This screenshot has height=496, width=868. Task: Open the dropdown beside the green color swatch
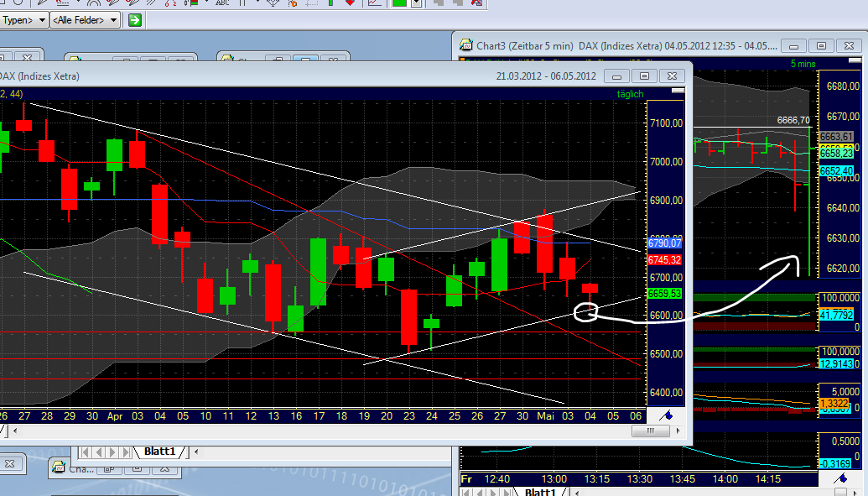tap(416, 3)
